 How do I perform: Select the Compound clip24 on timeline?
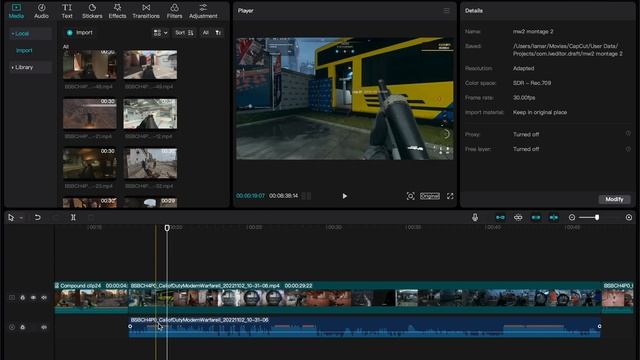tap(91, 298)
